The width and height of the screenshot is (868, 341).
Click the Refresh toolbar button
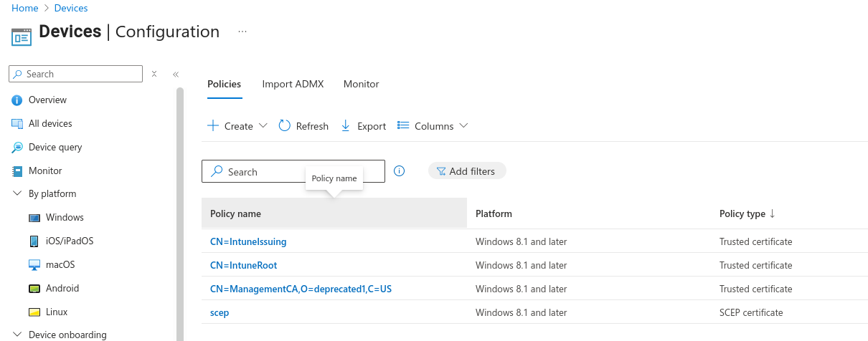(303, 126)
